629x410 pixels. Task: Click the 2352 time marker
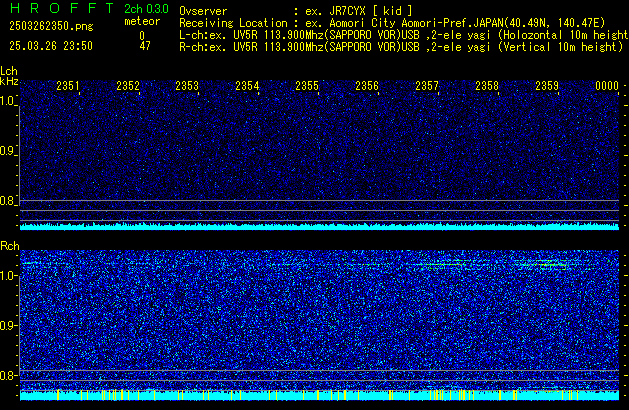[x=128, y=86]
